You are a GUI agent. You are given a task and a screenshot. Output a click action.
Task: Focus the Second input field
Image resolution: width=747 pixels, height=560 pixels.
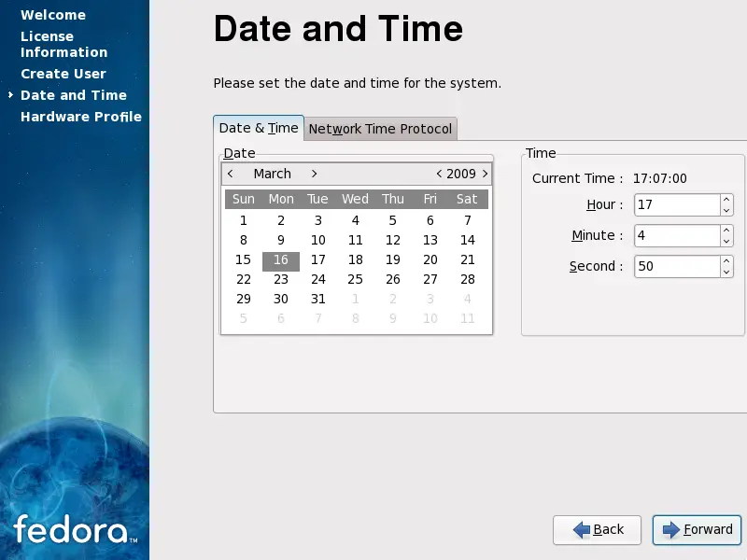point(676,266)
